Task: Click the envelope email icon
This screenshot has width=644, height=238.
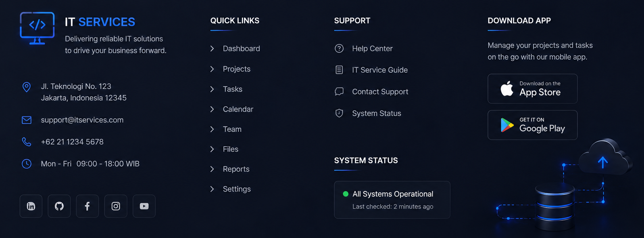Action: point(27,120)
